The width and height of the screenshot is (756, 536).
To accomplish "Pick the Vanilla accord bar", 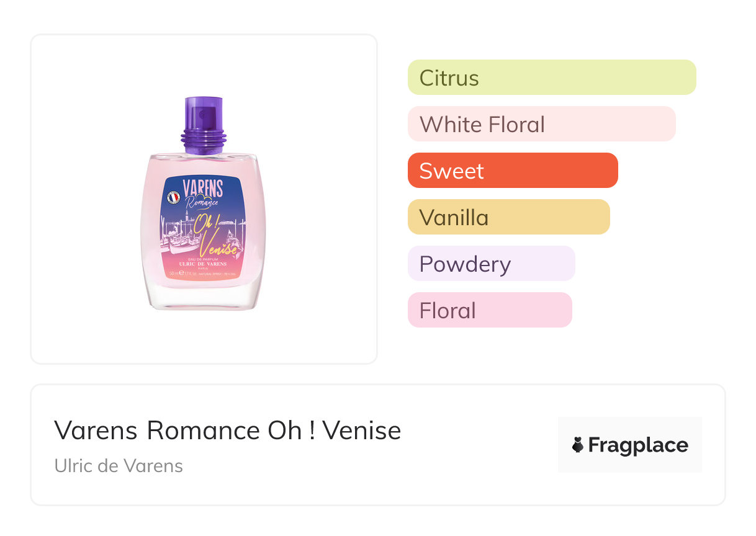I will 508,217.
